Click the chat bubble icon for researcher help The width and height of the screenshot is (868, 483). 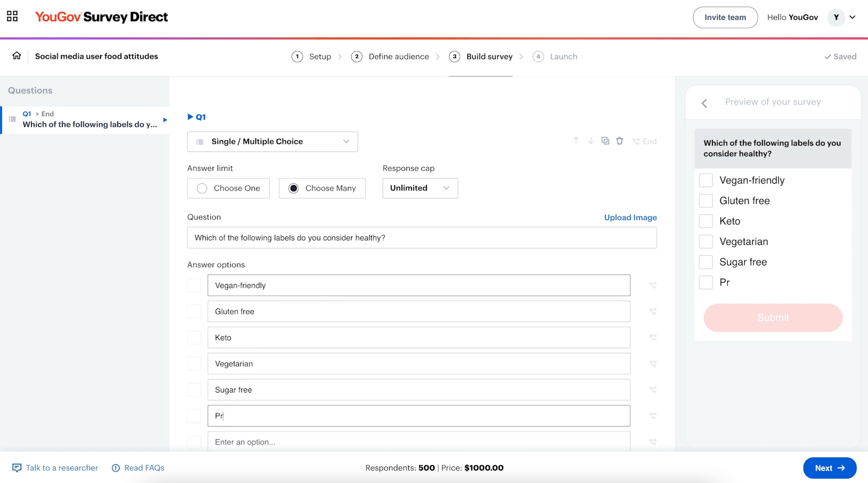coord(17,467)
